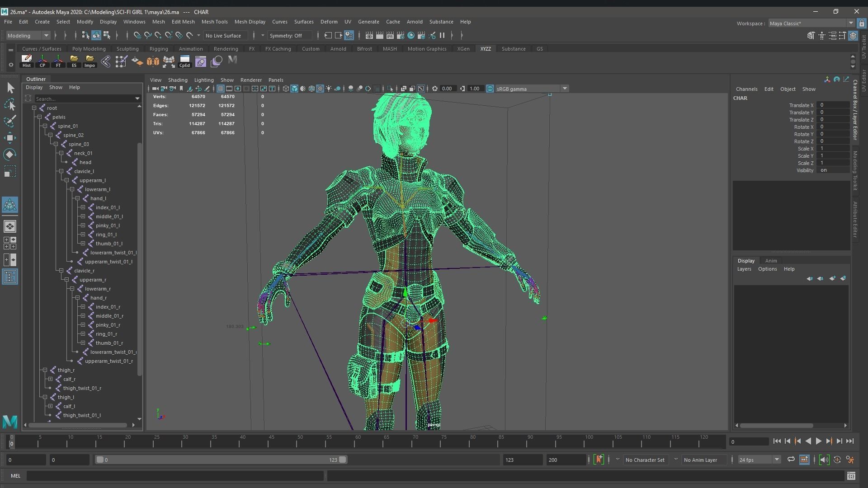
Task: Click the FT freeze transform shelf icon
Action: 58,61
